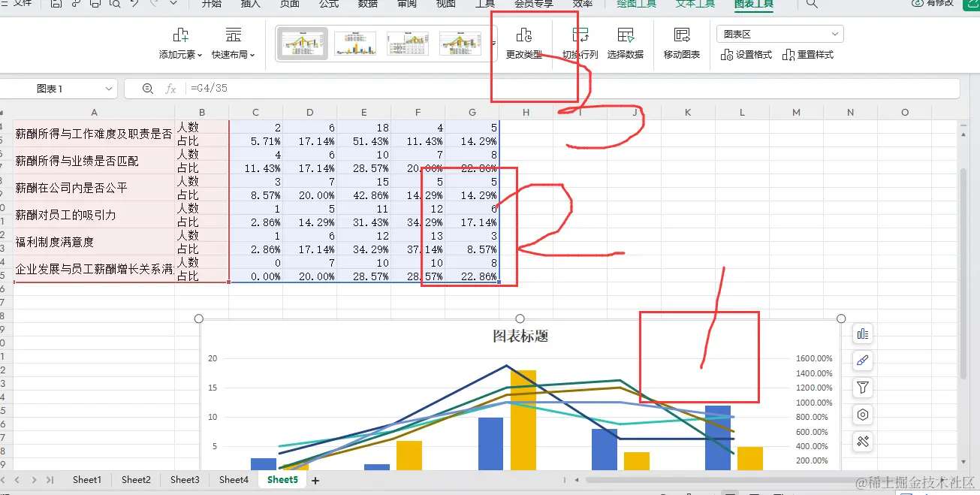Select the active Sheet5 tab

(x=282, y=479)
